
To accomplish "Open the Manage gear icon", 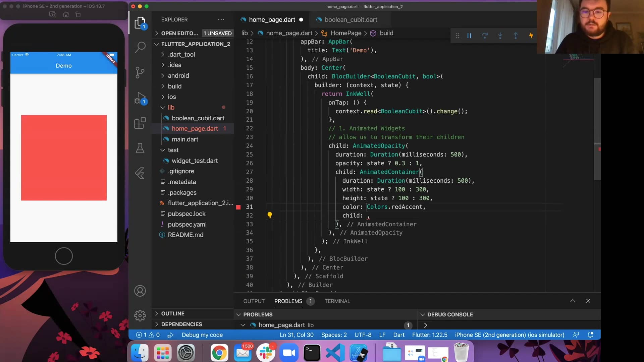I will (x=140, y=315).
